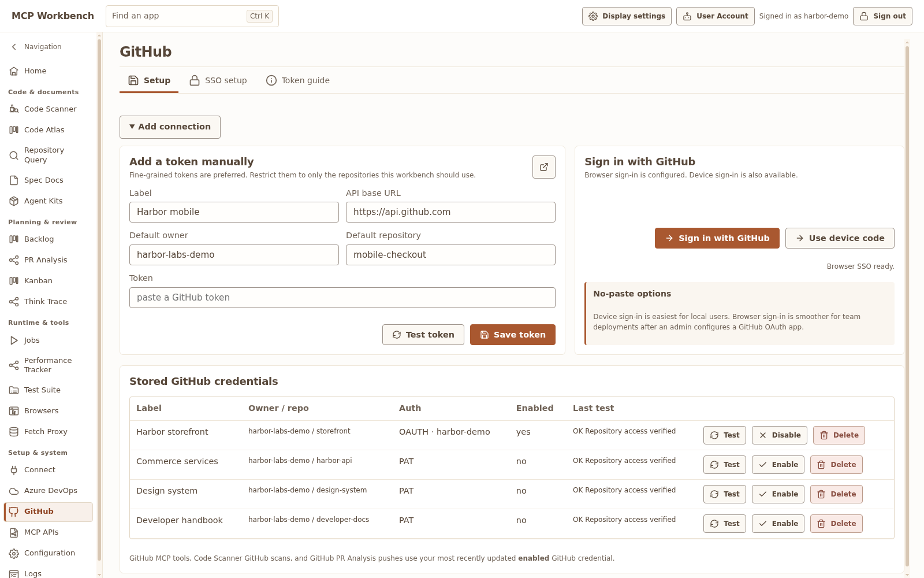Image resolution: width=924 pixels, height=578 pixels.
Task: Open User Account
Action: pyautogui.click(x=716, y=16)
